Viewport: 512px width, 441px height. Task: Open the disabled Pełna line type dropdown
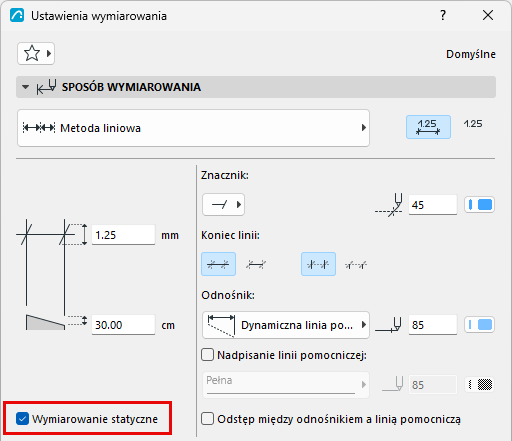(x=286, y=385)
